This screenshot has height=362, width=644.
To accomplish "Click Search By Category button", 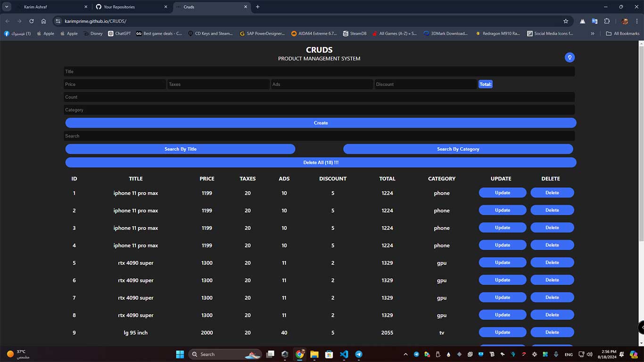I will [458, 149].
